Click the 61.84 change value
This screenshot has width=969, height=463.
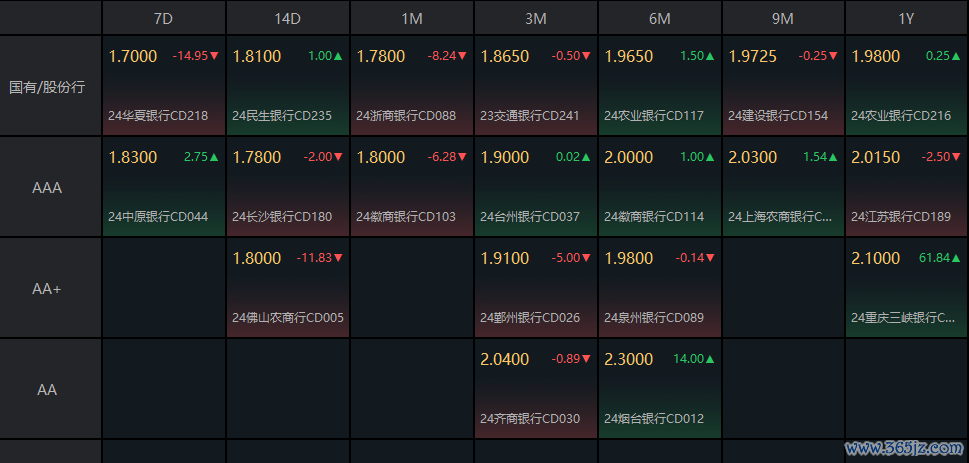click(x=935, y=258)
